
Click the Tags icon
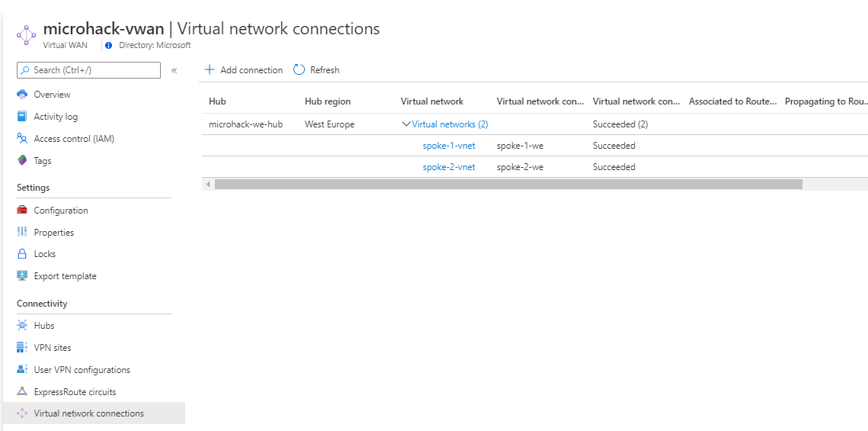click(22, 161)
